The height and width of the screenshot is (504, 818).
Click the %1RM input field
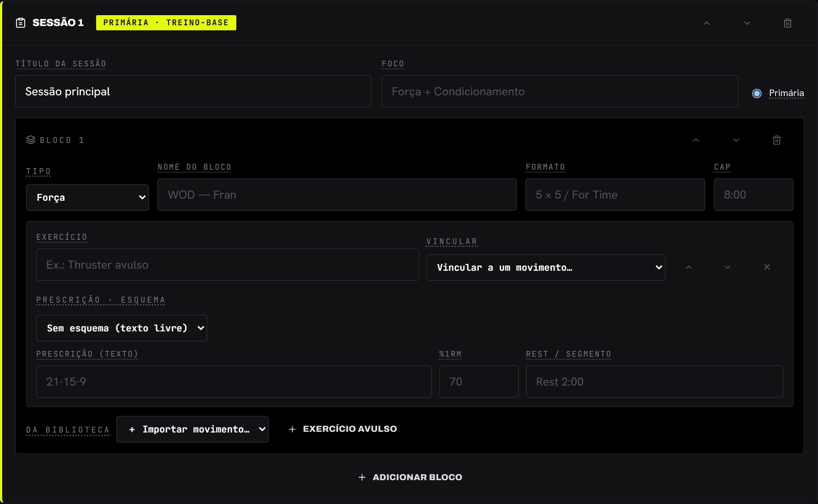click(479, 382)
